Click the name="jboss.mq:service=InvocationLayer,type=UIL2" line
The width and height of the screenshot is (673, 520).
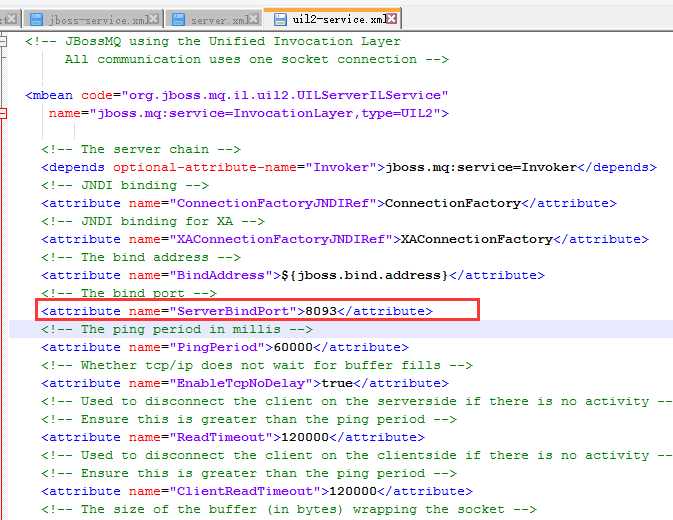[249, 113]
